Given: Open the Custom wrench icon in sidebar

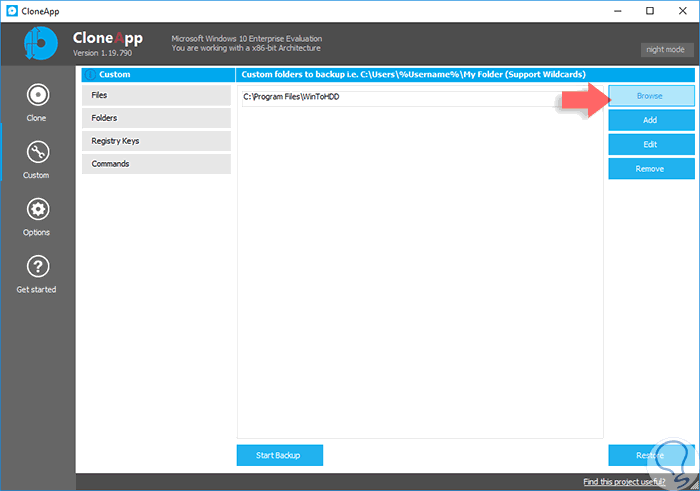Looking at the screenshot, I should tap(38, 152).
